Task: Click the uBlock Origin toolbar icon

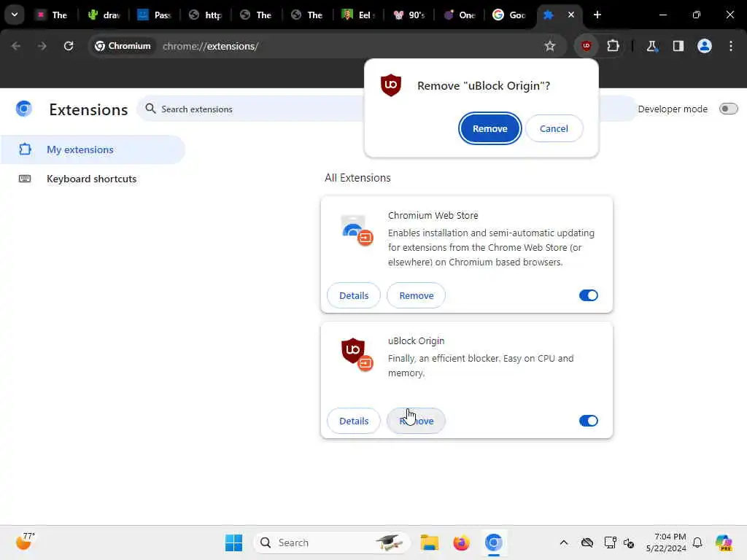Action: point(586,46)
